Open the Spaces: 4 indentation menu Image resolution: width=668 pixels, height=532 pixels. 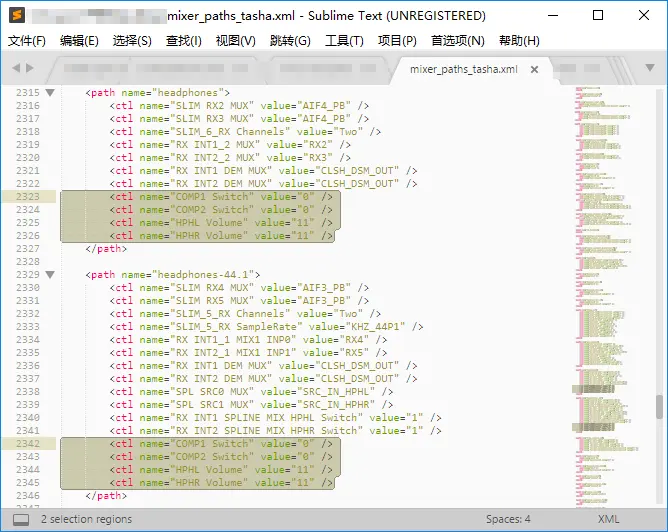coord(508,519)
